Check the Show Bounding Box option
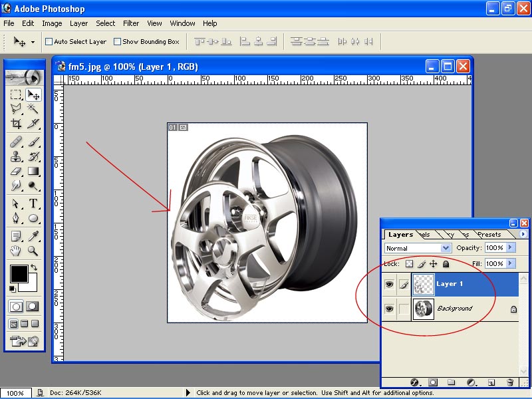This screenshot has width=532, height=399. [x=118, y=41]
